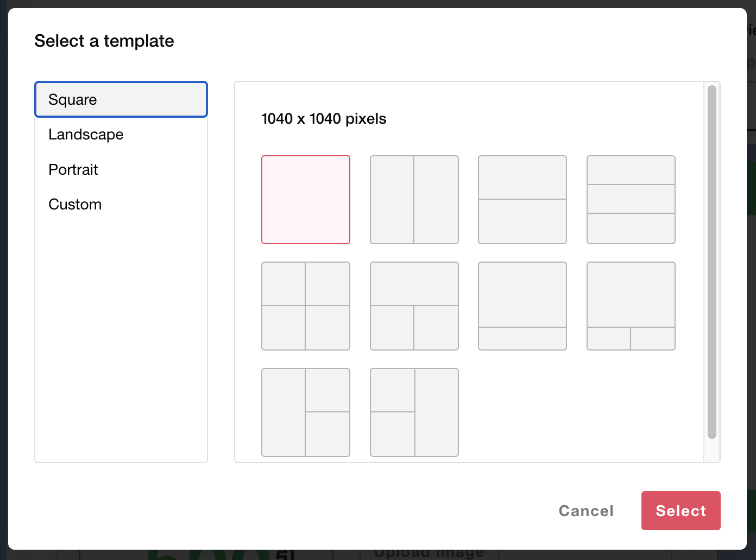Pick left column with two right cells template
756x560 pixels.
[306, 412]
